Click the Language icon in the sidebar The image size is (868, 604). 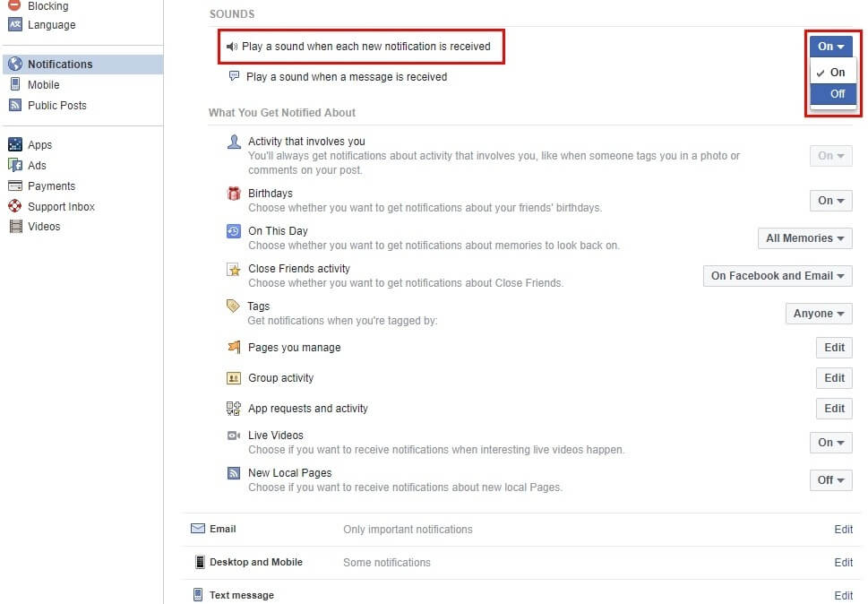15,24
